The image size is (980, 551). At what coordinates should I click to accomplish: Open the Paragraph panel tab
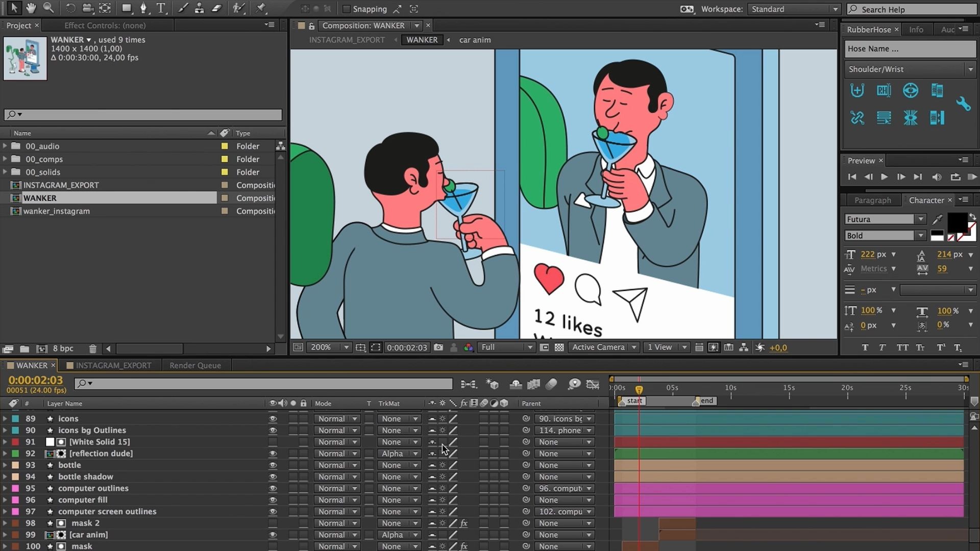click(x=872, y=200)
